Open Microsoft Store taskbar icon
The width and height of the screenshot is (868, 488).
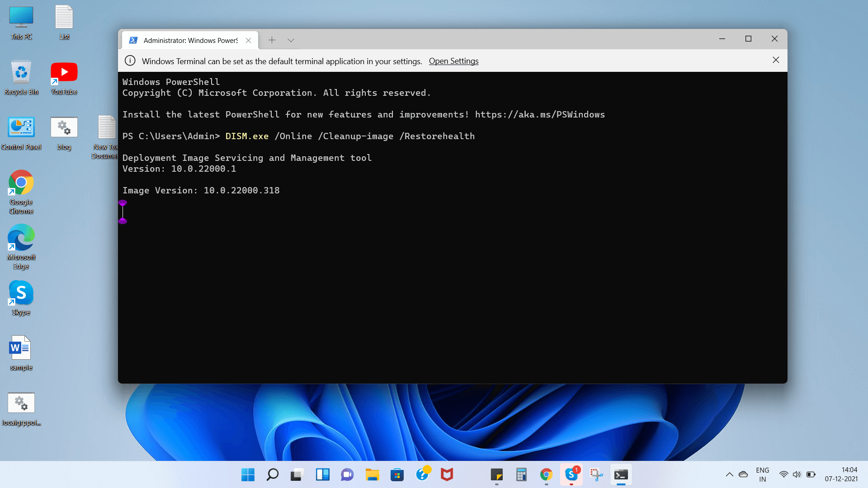[x=397, y=474]
